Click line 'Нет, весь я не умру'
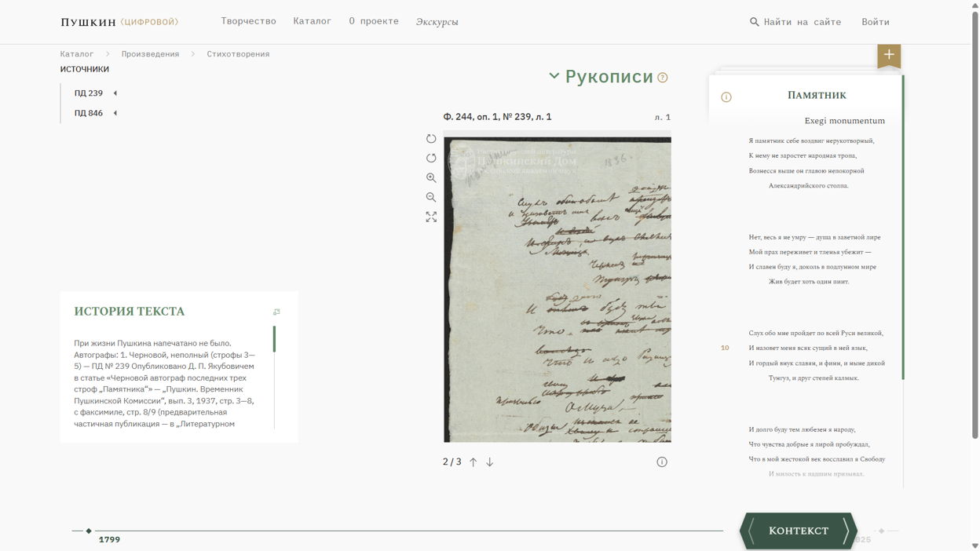Viewport: 980px width, 551px height. click(814, 237)
